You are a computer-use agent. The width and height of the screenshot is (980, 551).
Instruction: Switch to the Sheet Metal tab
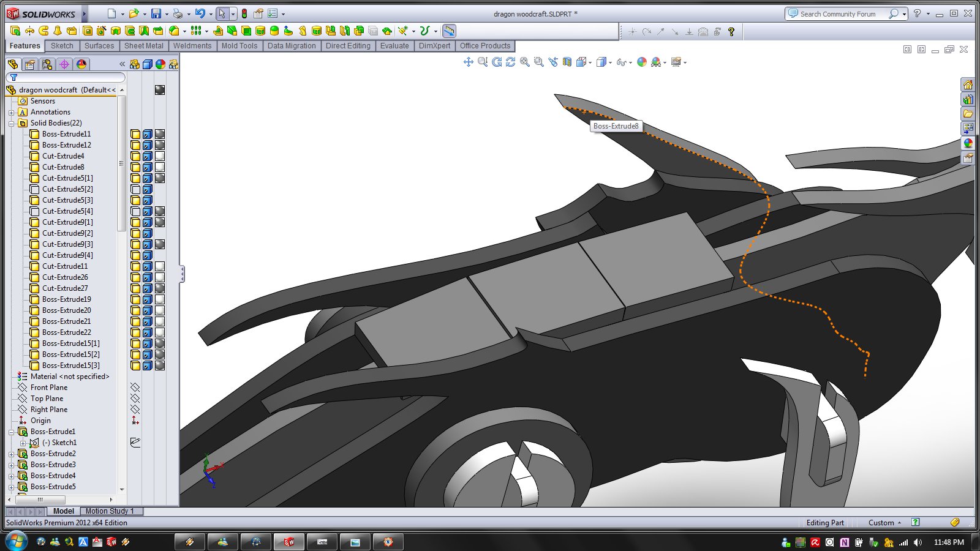point(143,46)
